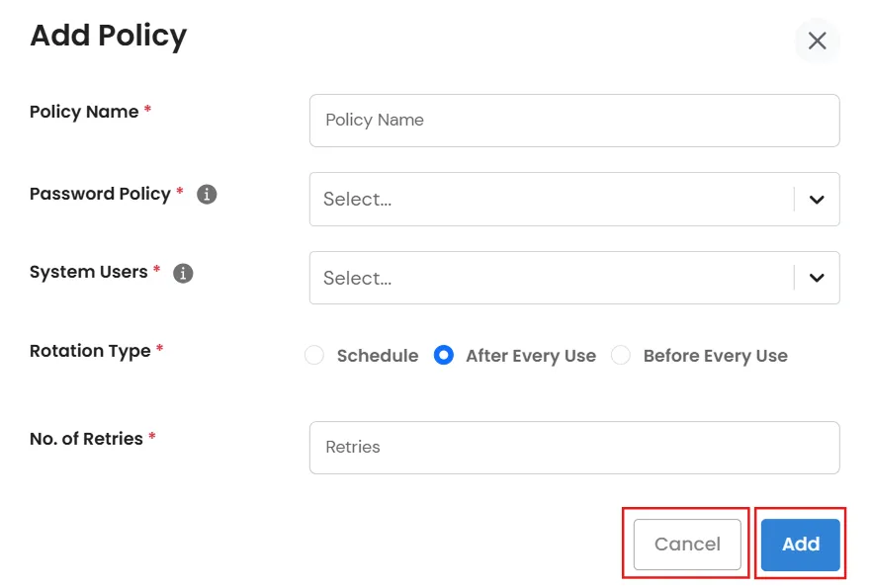Focus the Retries input field
This screenshot has width=871, height=588.
coord(574,448)
